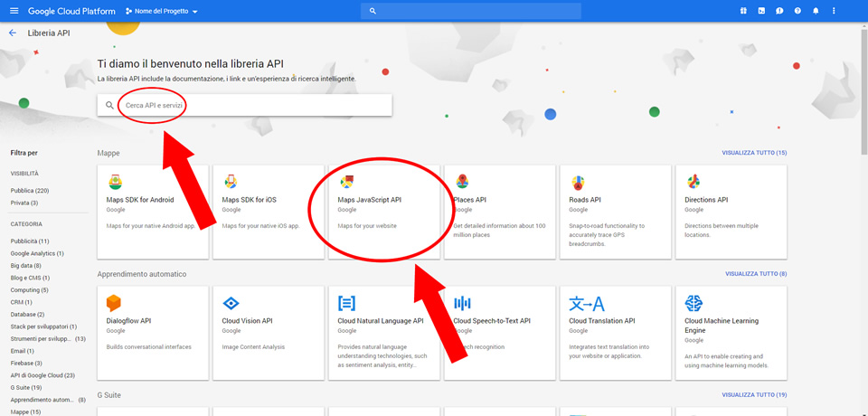This screenshot has width=868, height=416.
Task: Activate the Cloud Shell terminal icon
Action: [x=761, y=11]
